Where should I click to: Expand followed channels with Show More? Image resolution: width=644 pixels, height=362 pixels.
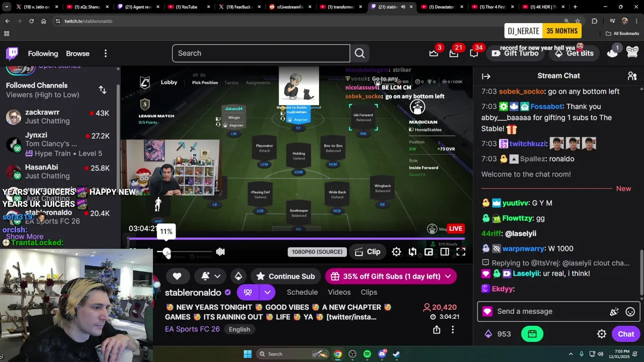[25, 236]
